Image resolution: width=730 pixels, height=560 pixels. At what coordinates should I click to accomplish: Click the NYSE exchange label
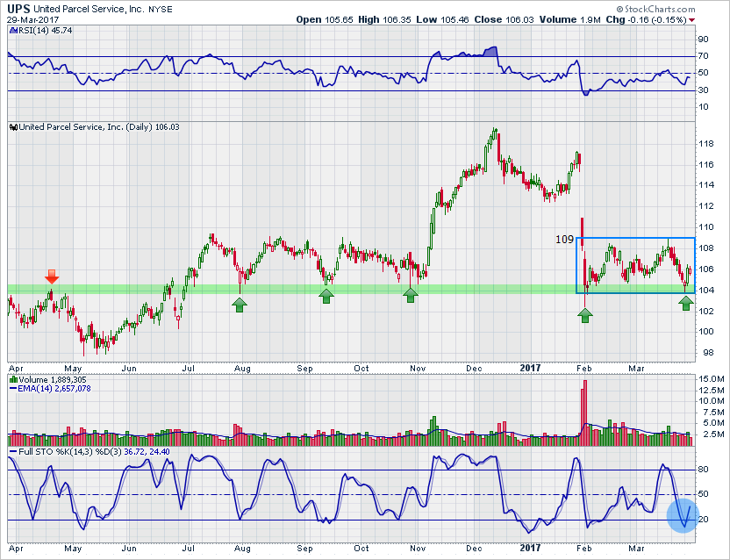[x=161, y=10]
